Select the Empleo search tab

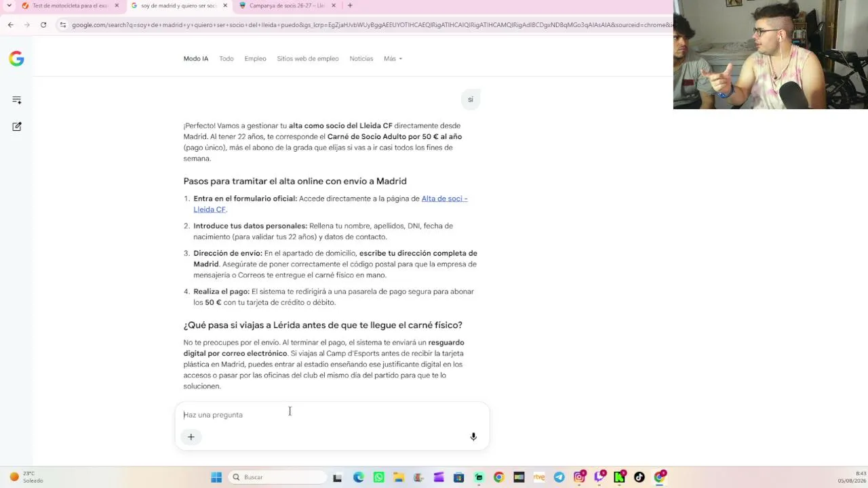(255, 59)
